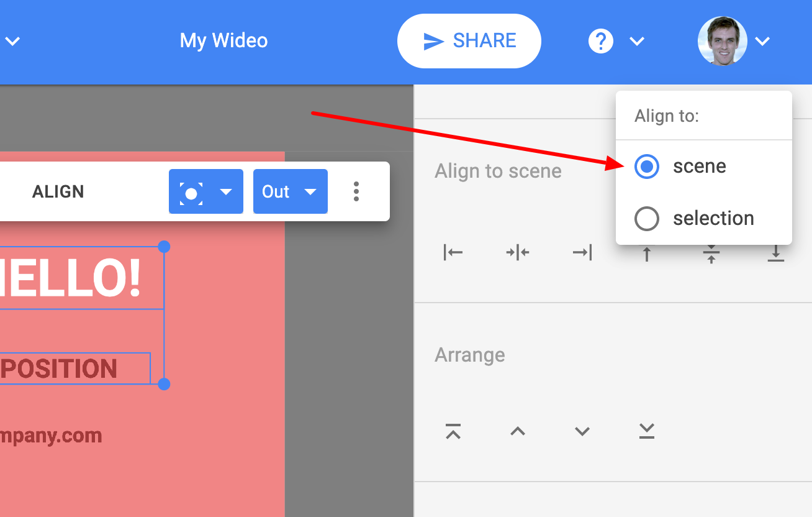Align selection to right edge
812x517 pixels.
click(582, 252)
